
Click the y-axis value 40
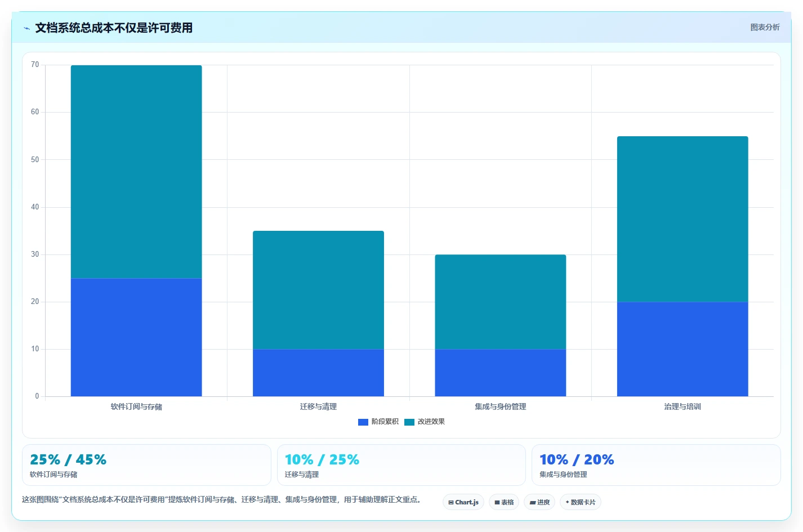pos(35,207)
